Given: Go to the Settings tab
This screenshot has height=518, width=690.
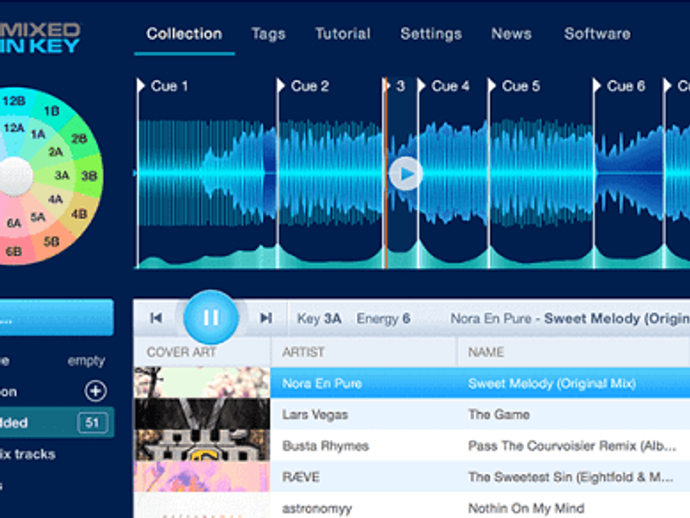Looking at the screenshot, I should click(431, 34).
